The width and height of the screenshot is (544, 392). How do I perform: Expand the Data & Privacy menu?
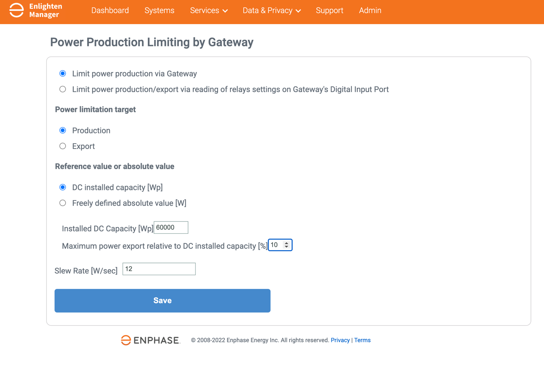tap(271, 11)
